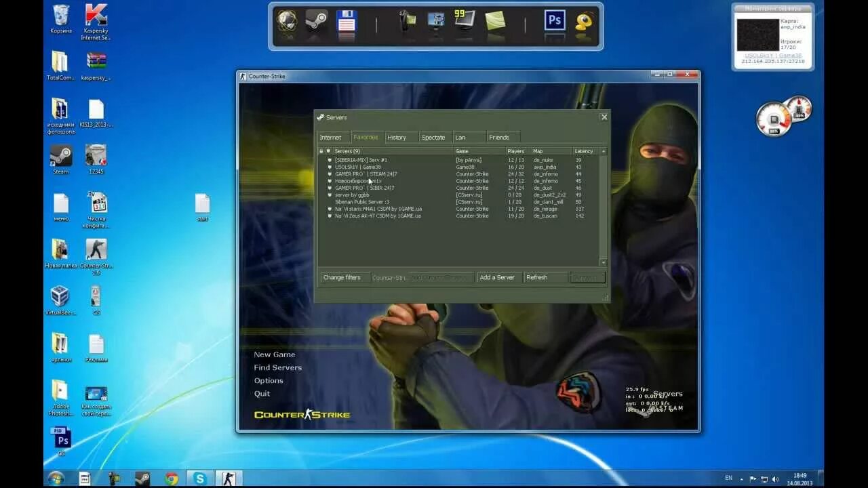Open the monitor picture icon in the dock
Image resolution: width=868 pixels, height=488 pixels.
pos(436,21)
